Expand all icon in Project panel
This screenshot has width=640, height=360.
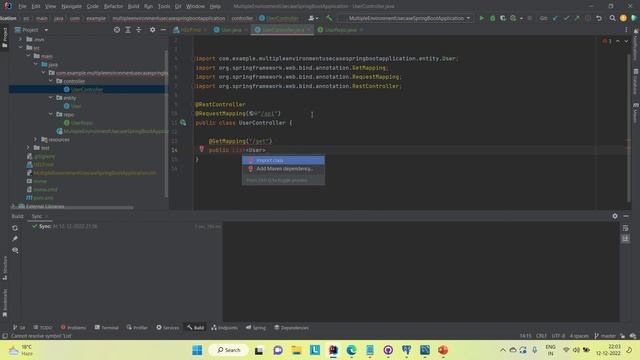[128, 30]
